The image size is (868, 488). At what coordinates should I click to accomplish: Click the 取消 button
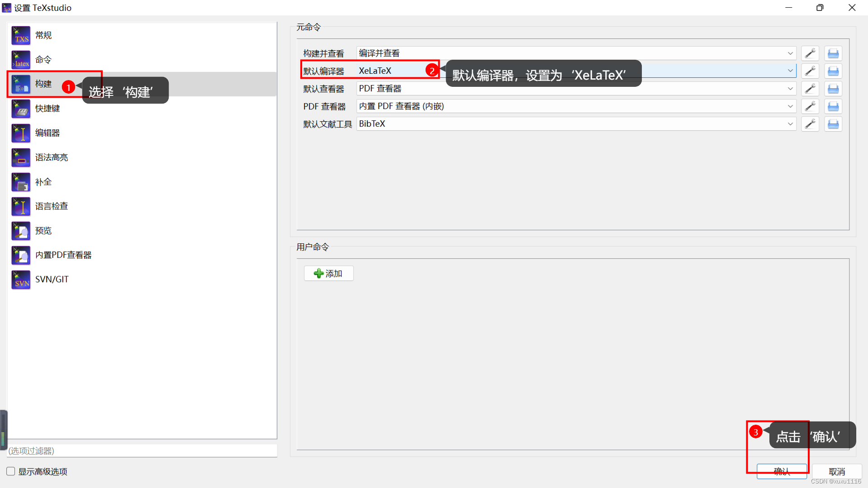click(837, 472)
